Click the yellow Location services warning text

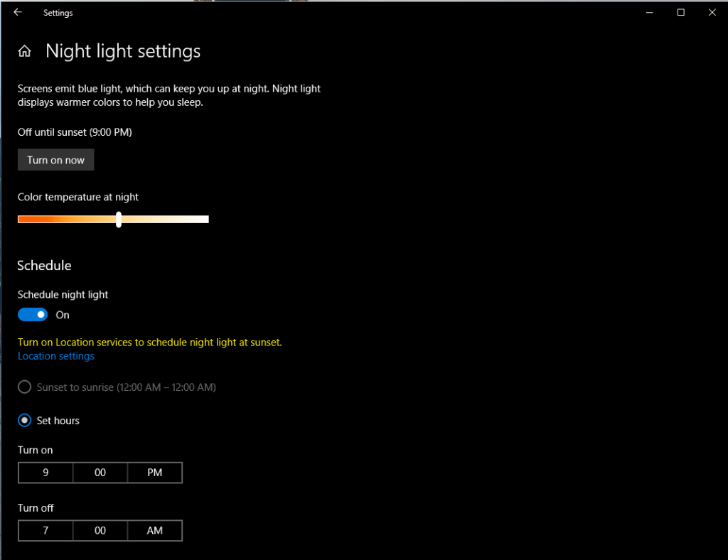[x=149, y=342]
